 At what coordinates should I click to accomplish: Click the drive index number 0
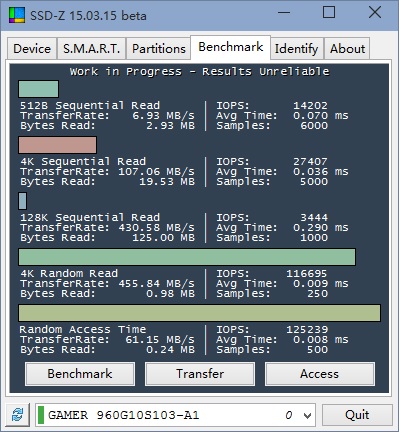[x=289, y=415]
